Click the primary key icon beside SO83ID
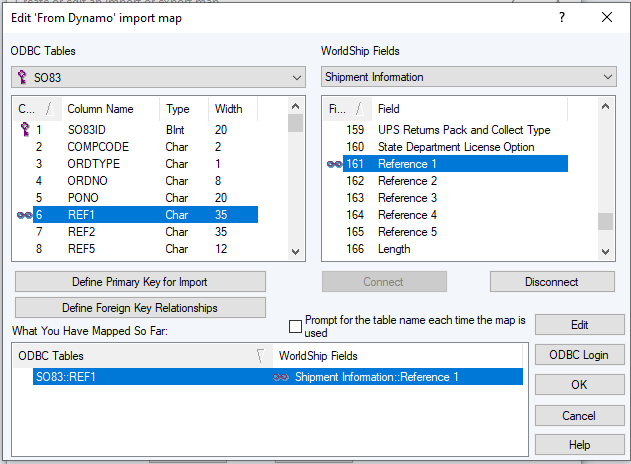 click(x=25, y=129)
